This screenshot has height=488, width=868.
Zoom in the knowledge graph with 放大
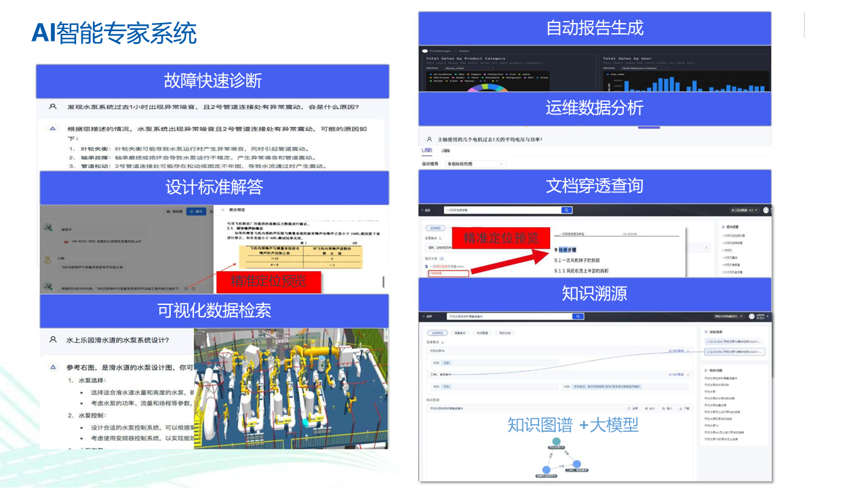click(x=651, y=409)
